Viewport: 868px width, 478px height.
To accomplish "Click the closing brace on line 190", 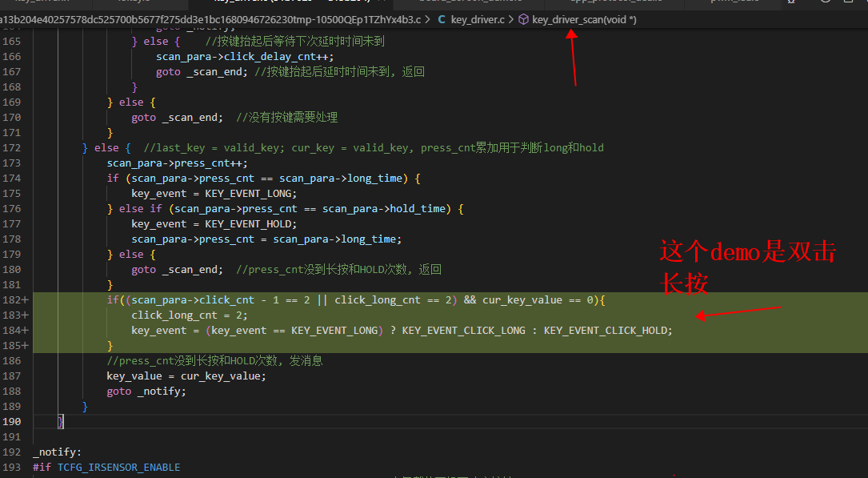I will coord(60,422).
